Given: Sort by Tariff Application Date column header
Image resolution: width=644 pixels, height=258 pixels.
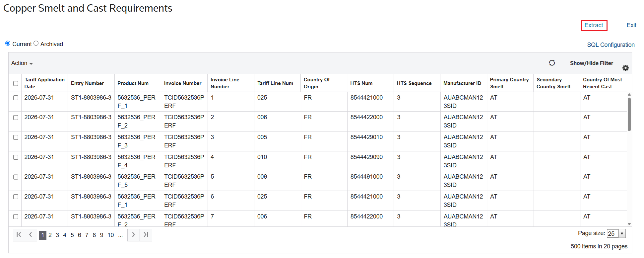Looking at the screenshot, I should [x=44, y=83].
